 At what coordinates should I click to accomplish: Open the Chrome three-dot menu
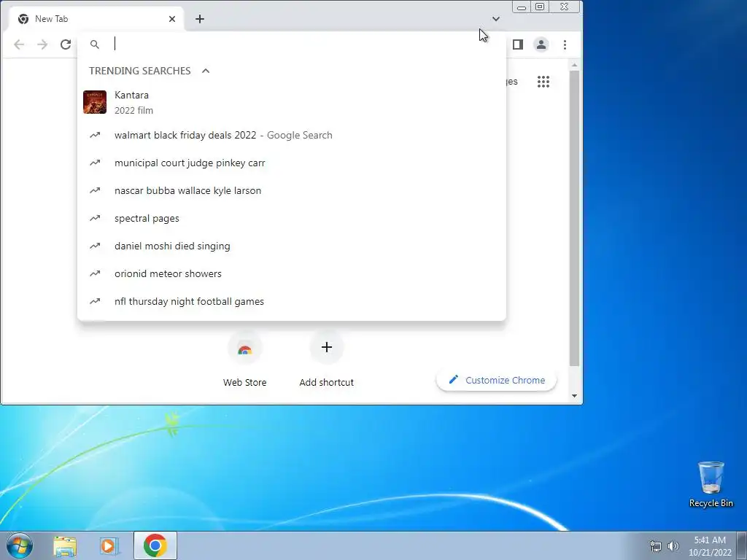click(x=565, y=44)
